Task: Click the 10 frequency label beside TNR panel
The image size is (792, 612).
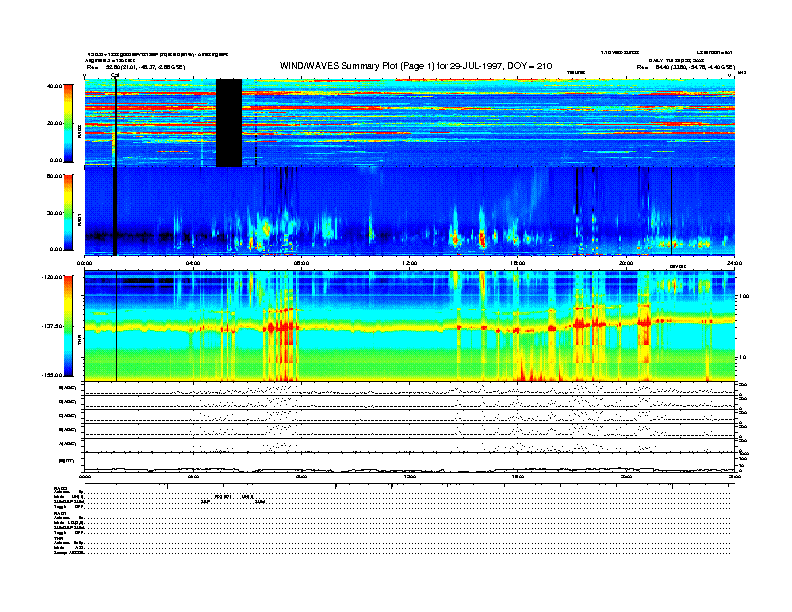Action: click(743, 358)
